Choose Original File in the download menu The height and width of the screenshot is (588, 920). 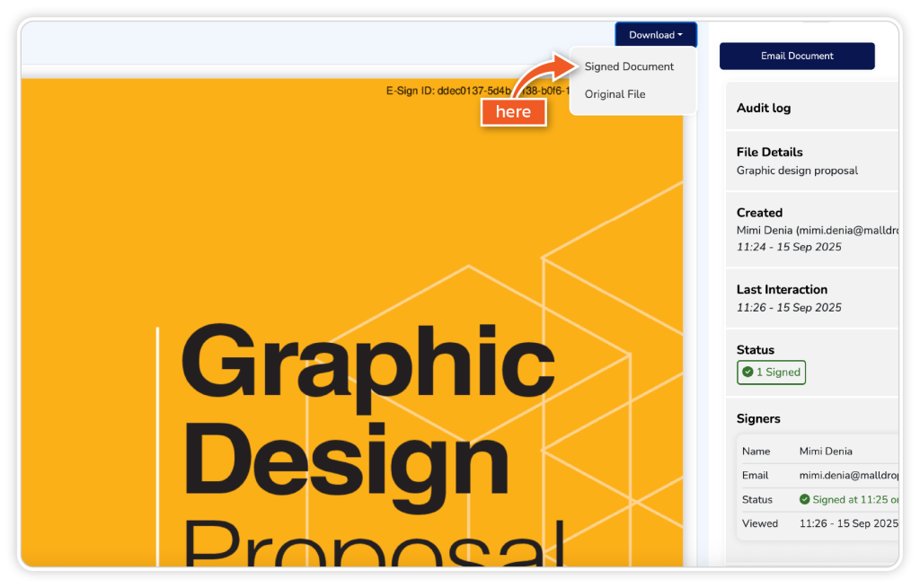coord(615,94)
